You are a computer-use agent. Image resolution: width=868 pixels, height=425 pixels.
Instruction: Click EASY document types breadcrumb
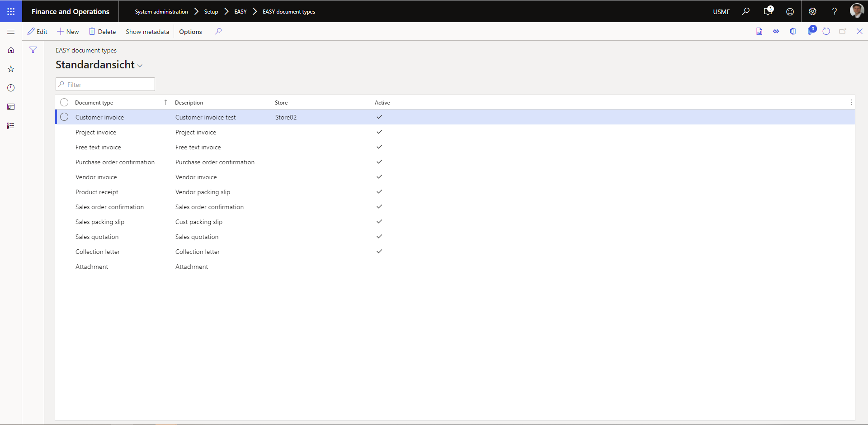(289, 12)
